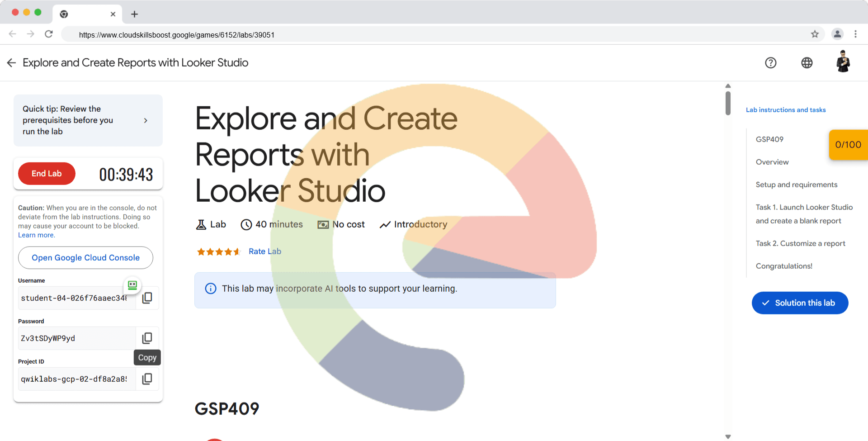This screenshot has height=441, width=868.
Task: Reload the page in the browser
Action: (49, 34)
